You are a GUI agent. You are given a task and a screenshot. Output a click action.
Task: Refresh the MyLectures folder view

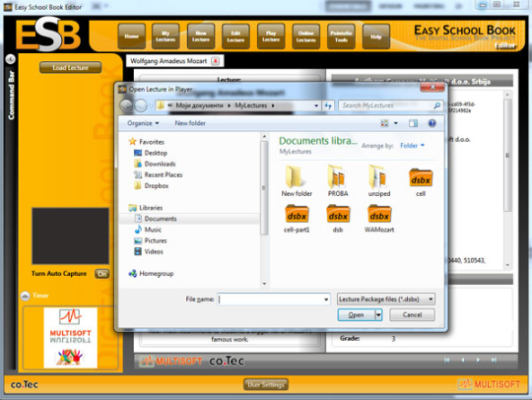click(328, 105)
